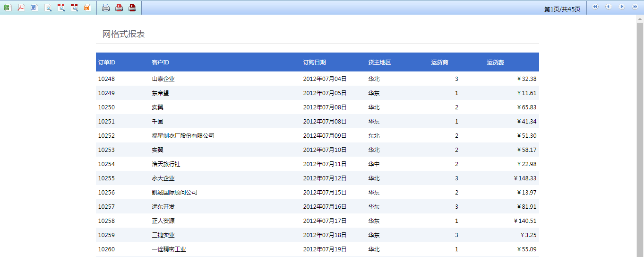Click freight ¥58.17
Viewport: 644px width, 257px height.
526,150
